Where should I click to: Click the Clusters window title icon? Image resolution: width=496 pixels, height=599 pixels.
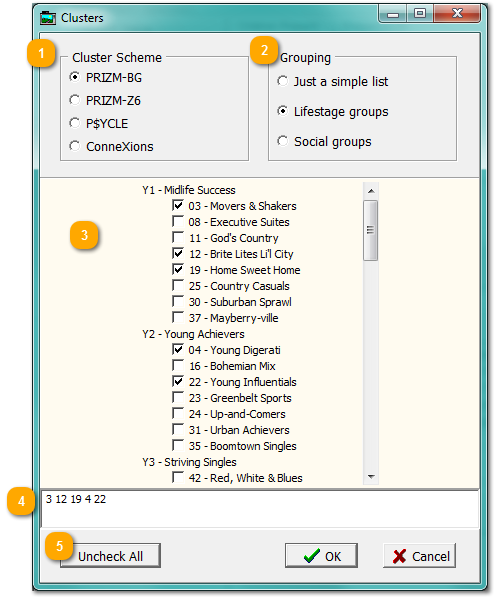48,18
